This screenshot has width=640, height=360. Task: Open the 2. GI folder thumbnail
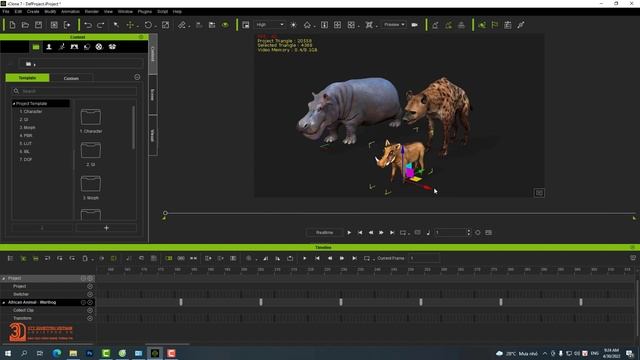pyautogui.click(x=91, y=151)
